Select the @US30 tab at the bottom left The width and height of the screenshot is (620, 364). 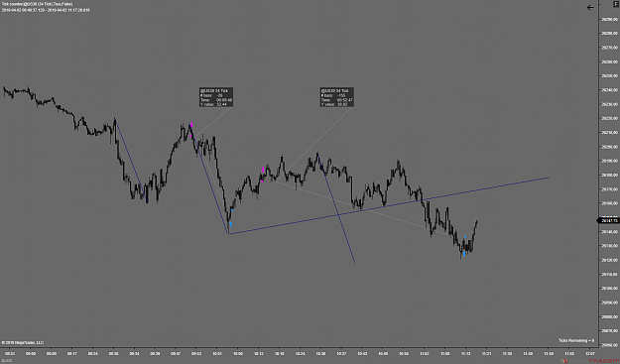(x=7, y=361)
